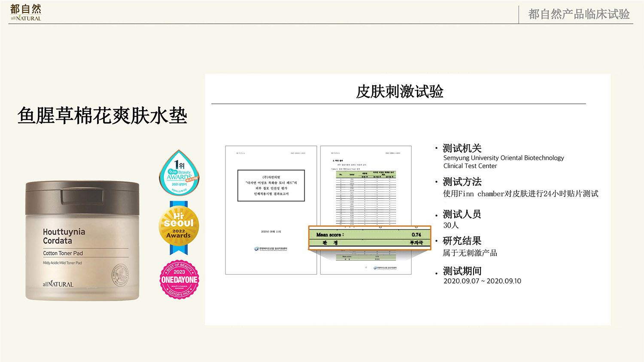Click the Houttuynia Cordata label on the jar
The width and height of the screenshot is (644, 362).
click(64, 236)
